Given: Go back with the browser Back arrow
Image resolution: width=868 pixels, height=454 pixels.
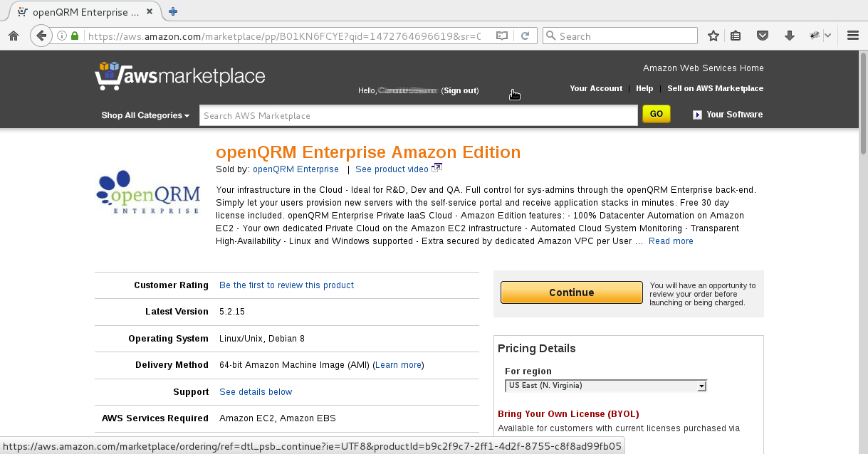Looking at the screenshot, I should (x=41, y=36).
